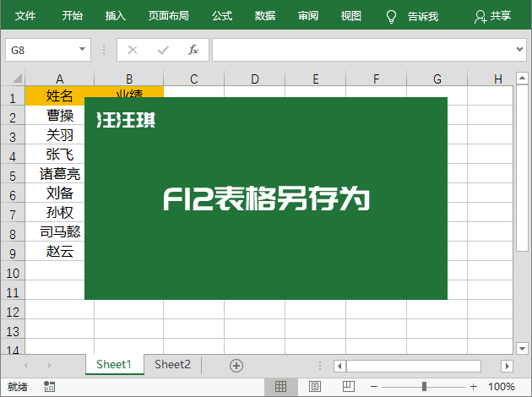Image resolution: width=532 pixels, height=397 pixels.
Task: Switch to the 开始 ribbon tab
Action: pos(73,15)
